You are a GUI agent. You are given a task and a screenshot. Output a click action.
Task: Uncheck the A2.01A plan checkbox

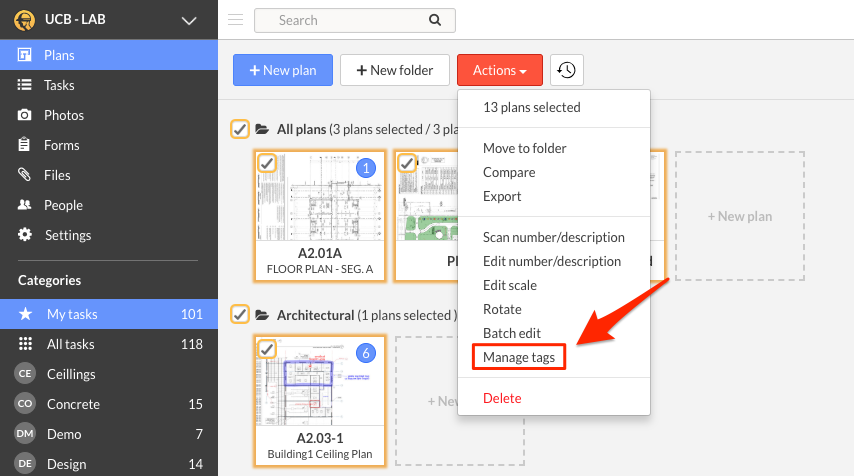(x=267, y=163)
